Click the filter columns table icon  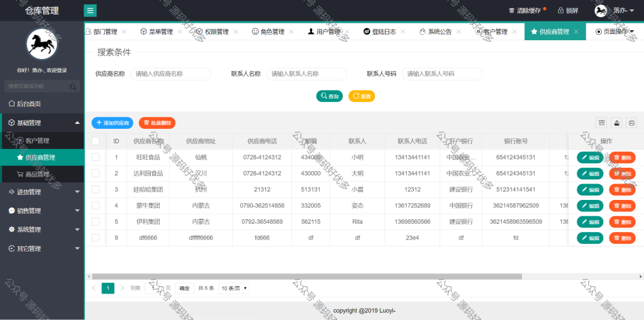tap(602, 123)
